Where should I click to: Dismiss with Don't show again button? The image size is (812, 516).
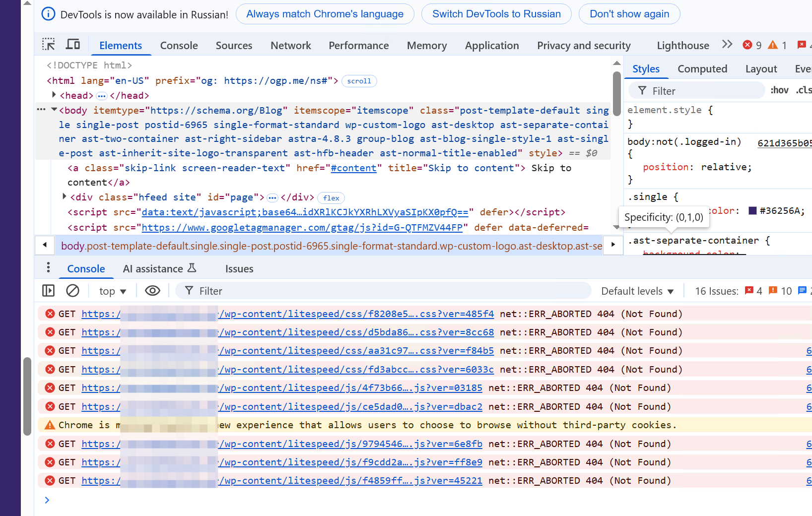[629, 14]
